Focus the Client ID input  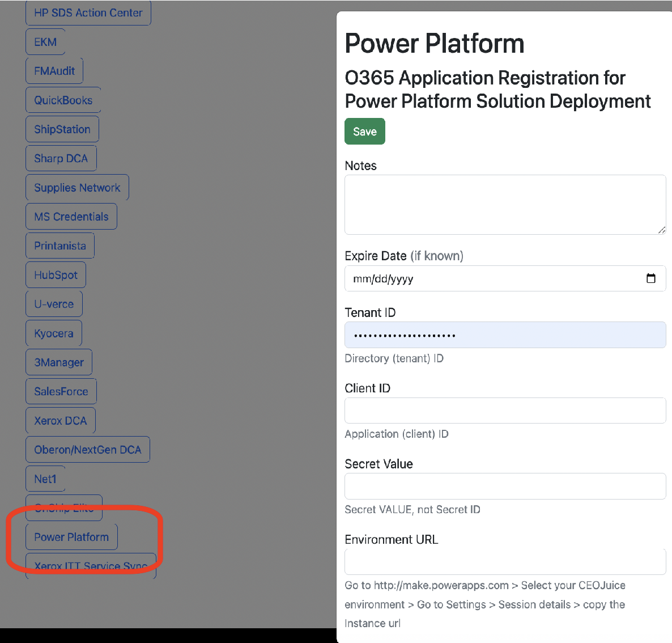tap(505, 411)
